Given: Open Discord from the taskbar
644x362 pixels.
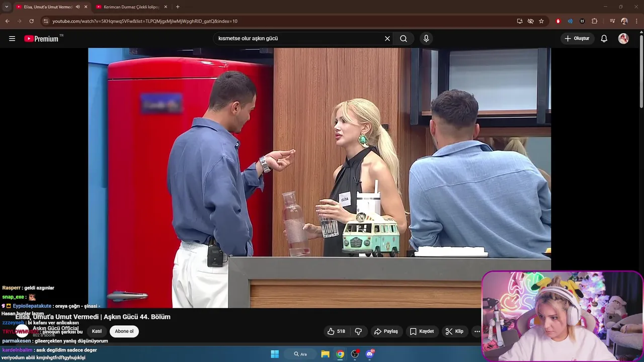Looking at the screenshot, I should [x=370, y=354].
